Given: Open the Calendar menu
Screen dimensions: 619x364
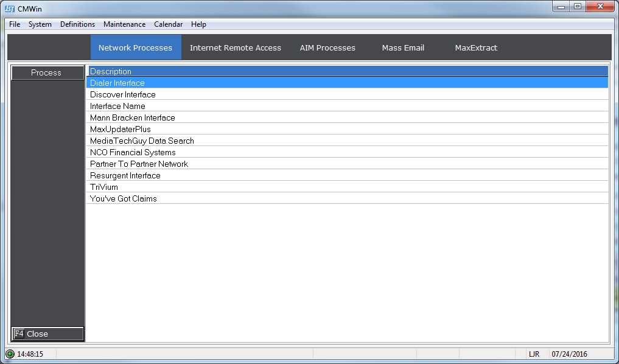Looking at the screenshot, I should [168, 24].
